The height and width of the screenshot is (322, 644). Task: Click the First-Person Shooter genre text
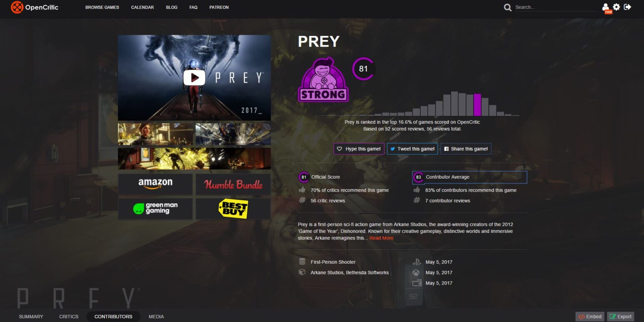tap(333, 262)
